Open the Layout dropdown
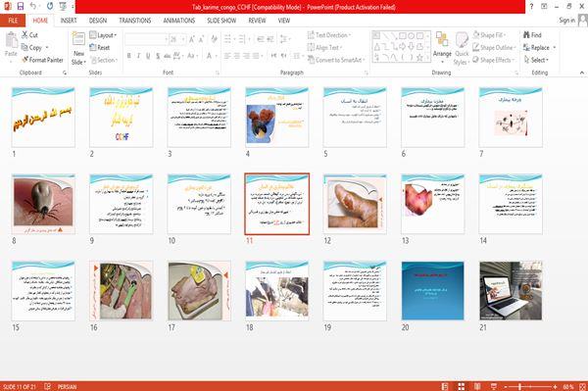This screenshot has width=588, height=391. [103, 35]
